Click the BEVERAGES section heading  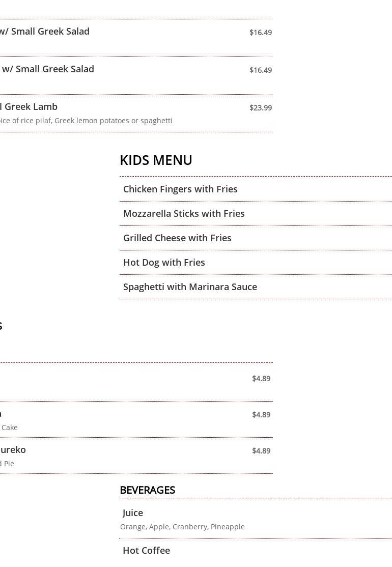click(147, 490)
